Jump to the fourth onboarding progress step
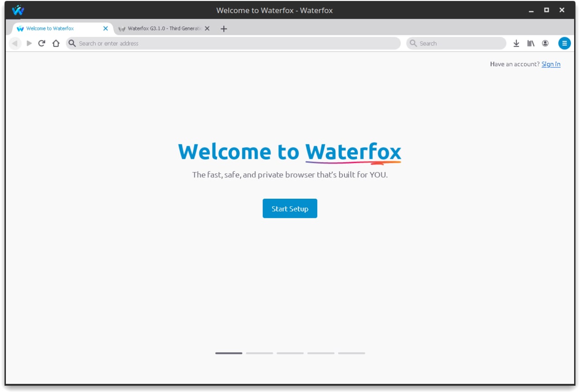 click(321, 353)
